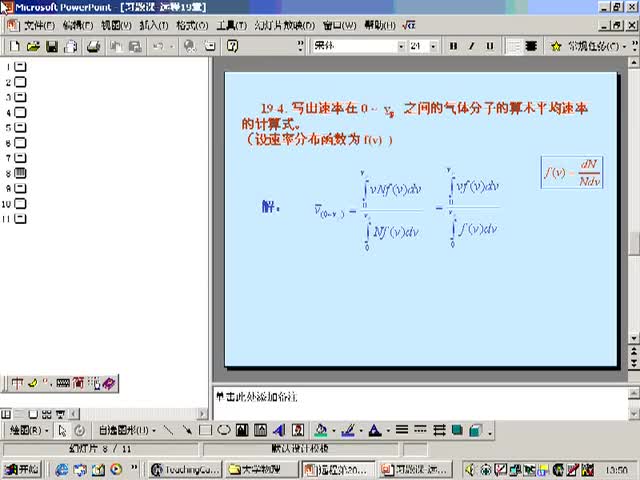Open the Format (格式) menu

point(192,26)
